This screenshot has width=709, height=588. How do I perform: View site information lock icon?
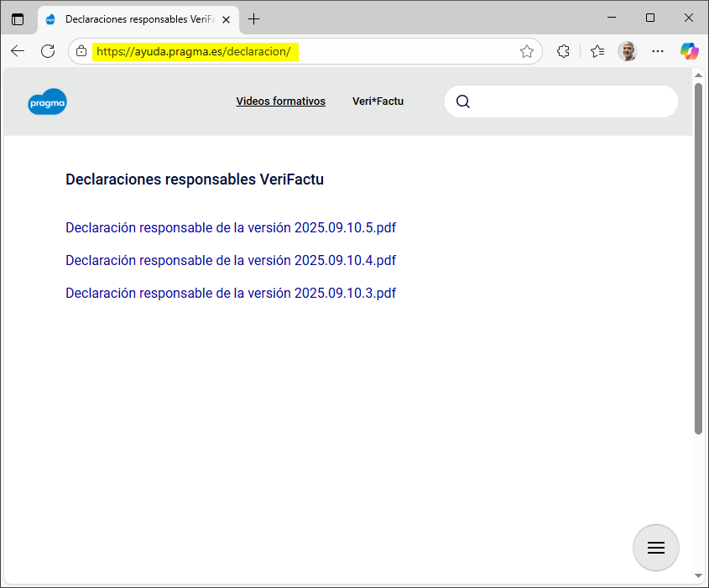[x=81, y=51]
